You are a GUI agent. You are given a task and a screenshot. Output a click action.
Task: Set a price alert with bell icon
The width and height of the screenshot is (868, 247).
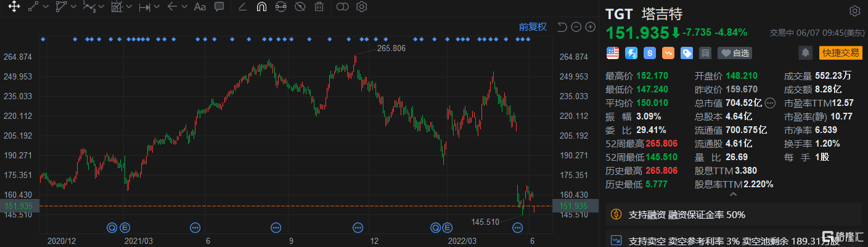[805, 53]
